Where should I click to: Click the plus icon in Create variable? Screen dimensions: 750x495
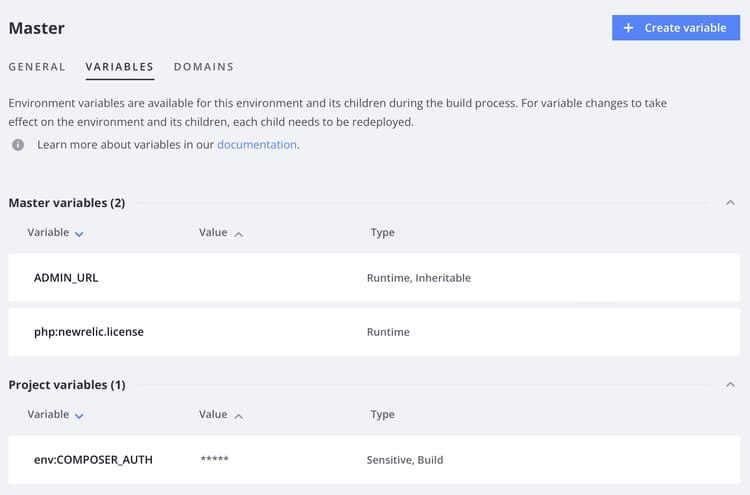628,28
